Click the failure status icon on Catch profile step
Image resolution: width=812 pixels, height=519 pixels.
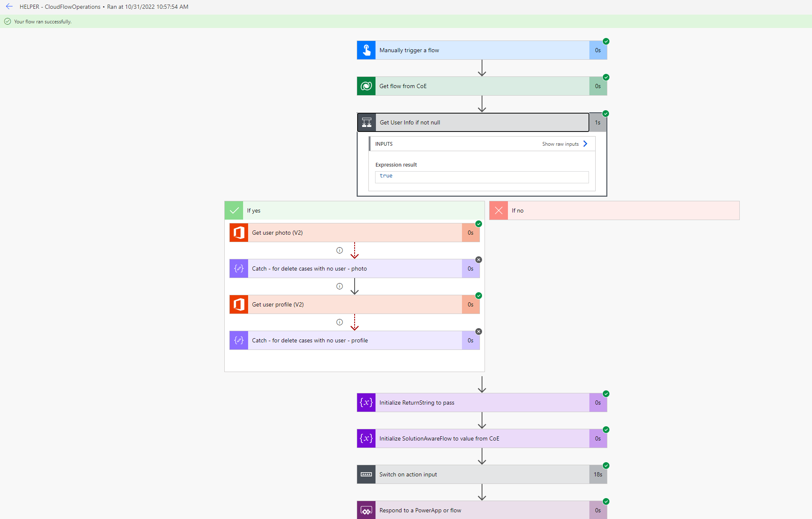pyautogui.click(x=478, y=331)
